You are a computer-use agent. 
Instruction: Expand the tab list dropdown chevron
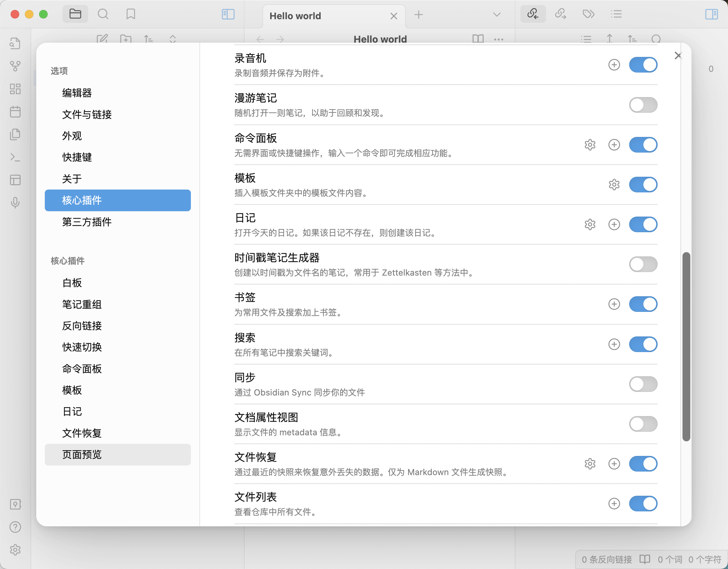click(497, 15)
